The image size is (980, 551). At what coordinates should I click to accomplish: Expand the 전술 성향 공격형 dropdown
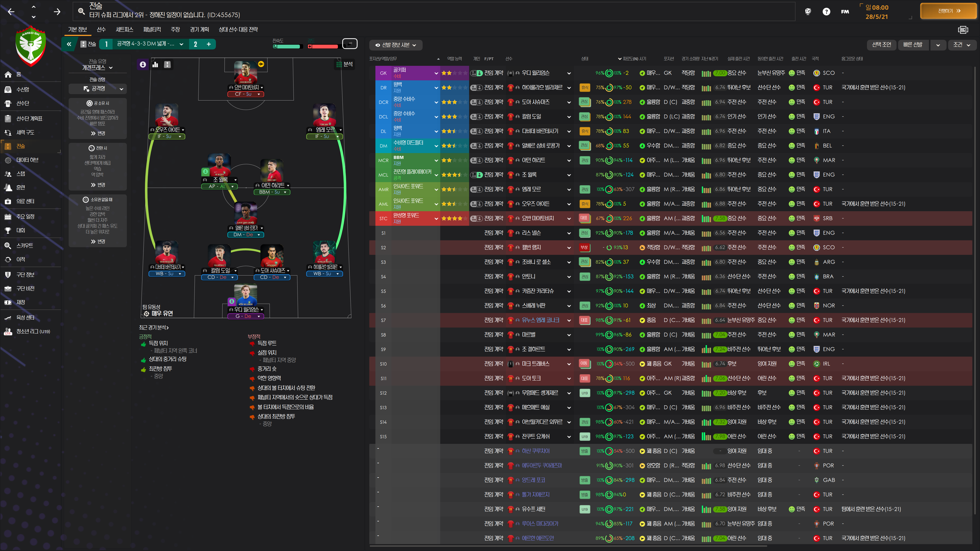[98, 89]
